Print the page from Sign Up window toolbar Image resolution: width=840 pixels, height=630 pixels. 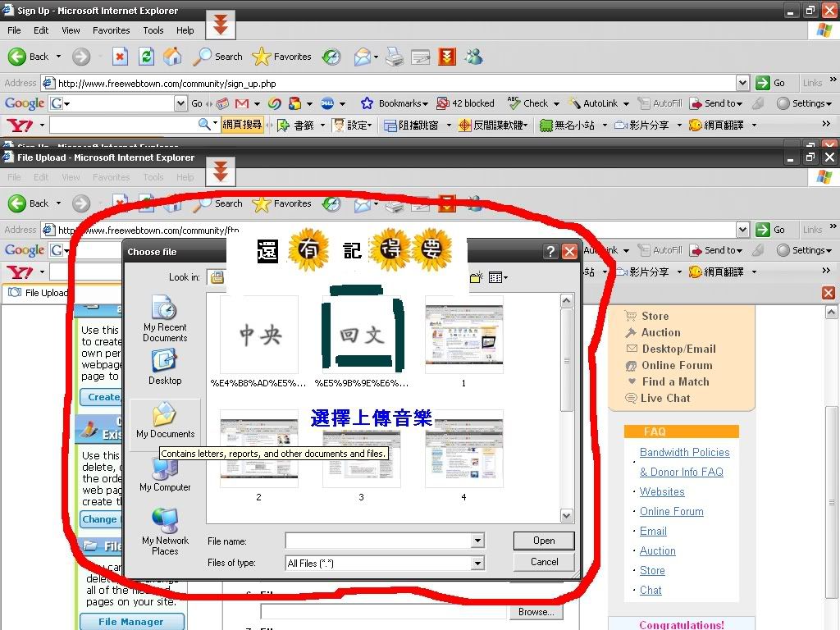point(395,57)
